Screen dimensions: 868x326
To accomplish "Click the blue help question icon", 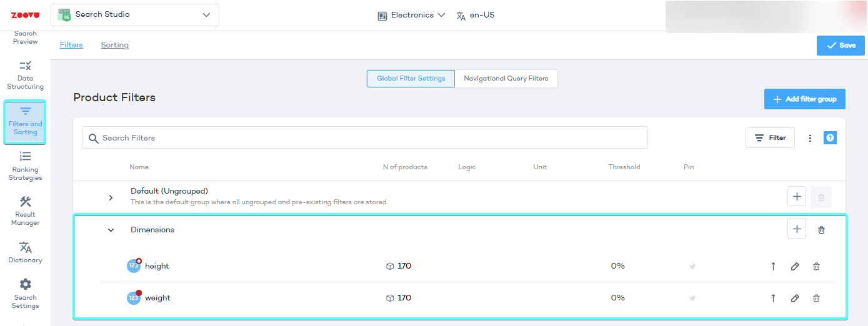I will pos(830,138).
